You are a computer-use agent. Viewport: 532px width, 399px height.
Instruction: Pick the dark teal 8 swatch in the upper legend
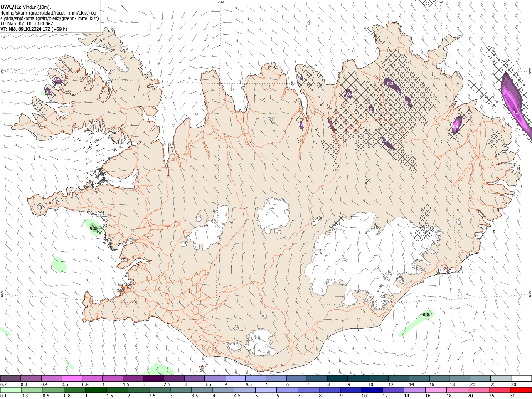click(x=337, y=378)
